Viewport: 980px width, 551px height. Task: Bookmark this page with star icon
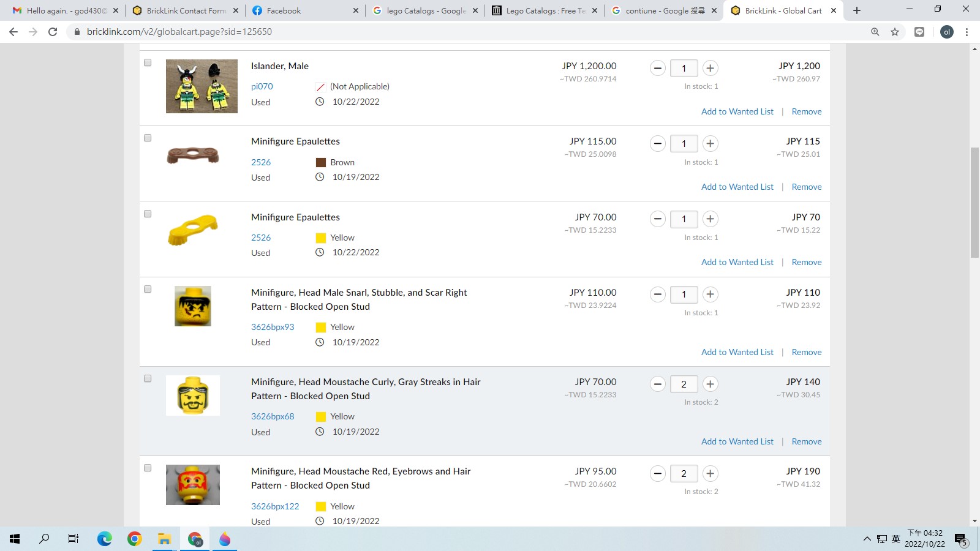895,32
